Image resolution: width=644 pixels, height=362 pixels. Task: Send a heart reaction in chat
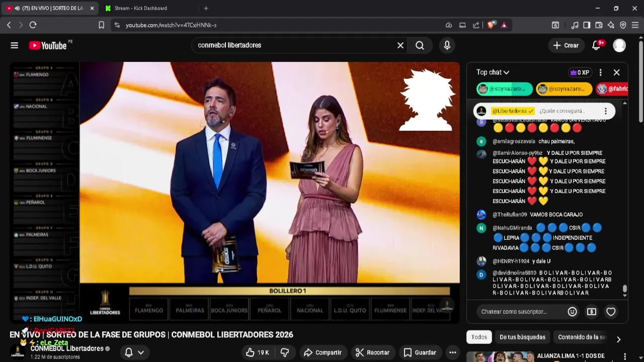[611, 312]
